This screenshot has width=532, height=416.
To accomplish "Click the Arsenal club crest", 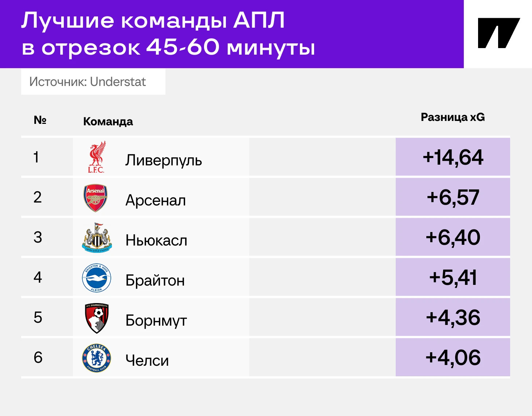I will [96, 198].
